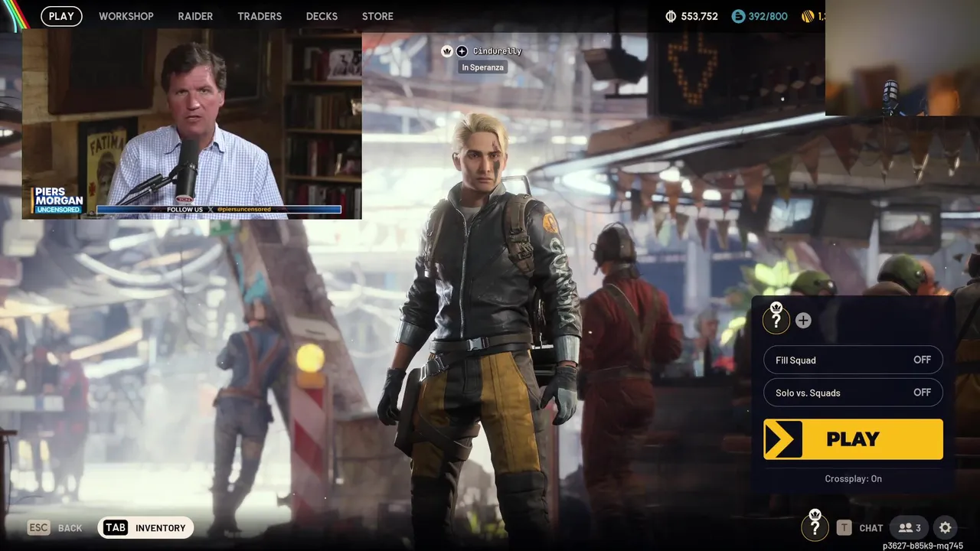Click the crown icon next to Cinderelly
980x551 pixels.
(x=447, y=51)
